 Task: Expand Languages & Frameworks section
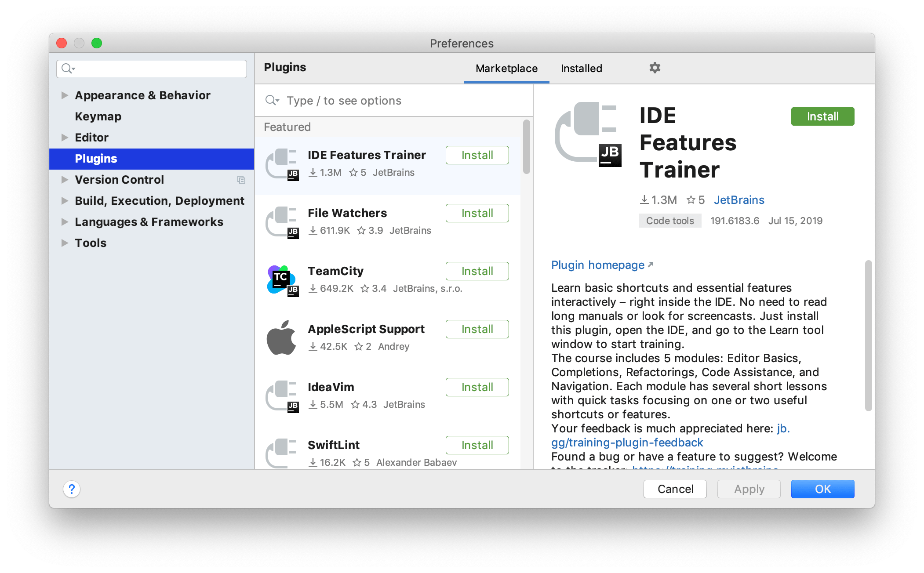pos(65,222)
